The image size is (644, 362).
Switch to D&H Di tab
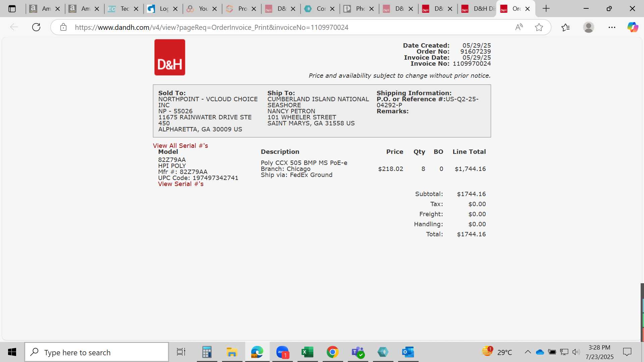click(478, 9)
